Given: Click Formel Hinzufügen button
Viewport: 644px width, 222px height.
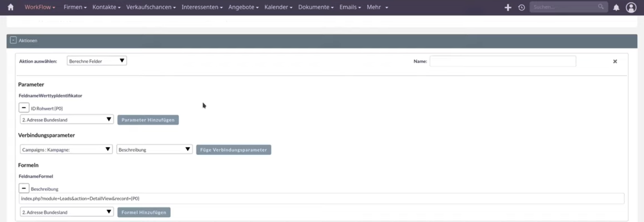Looking at the screenshot, I should (x=144, y=212).
